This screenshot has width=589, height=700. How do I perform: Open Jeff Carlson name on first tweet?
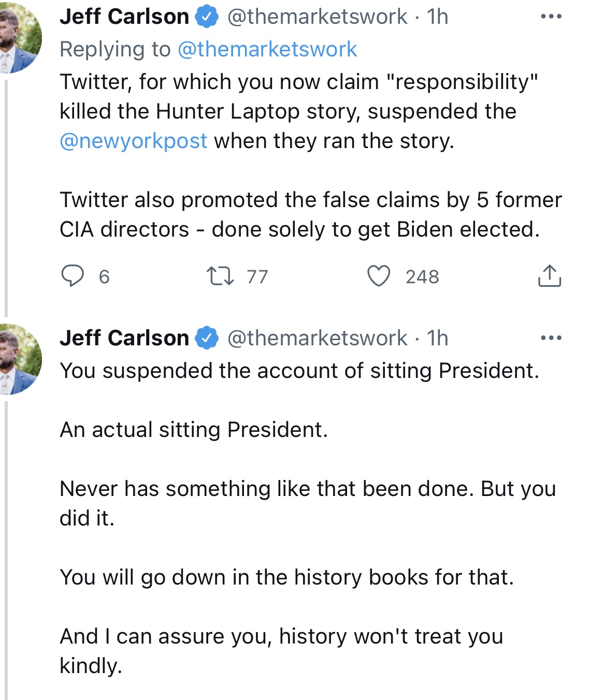(124, 17)
